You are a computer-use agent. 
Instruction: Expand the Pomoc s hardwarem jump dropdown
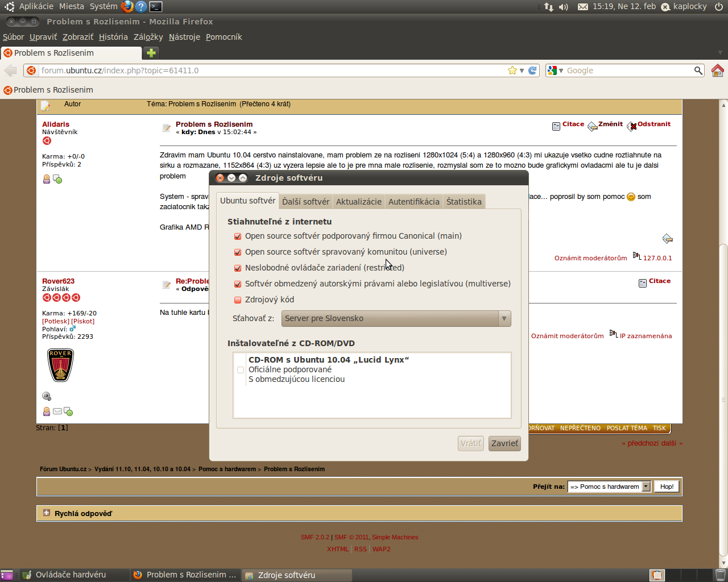pyautogui.click(x=646, y=487)
